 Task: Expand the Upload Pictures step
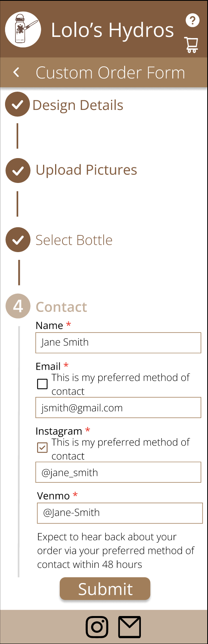(86, 170)
